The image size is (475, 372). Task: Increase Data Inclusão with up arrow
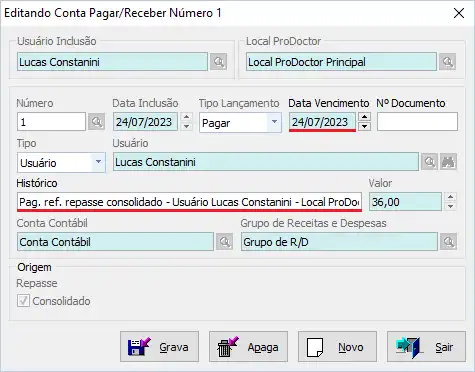point(187,117)
